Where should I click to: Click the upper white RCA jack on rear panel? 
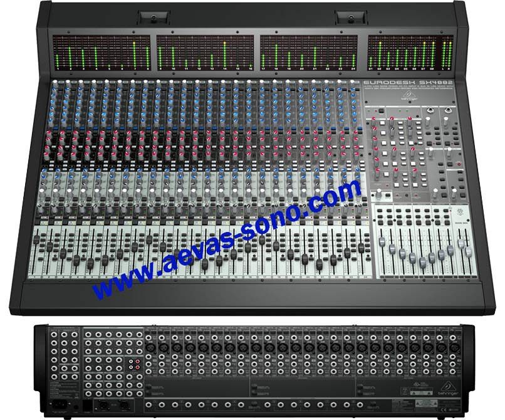coord(132,362)
